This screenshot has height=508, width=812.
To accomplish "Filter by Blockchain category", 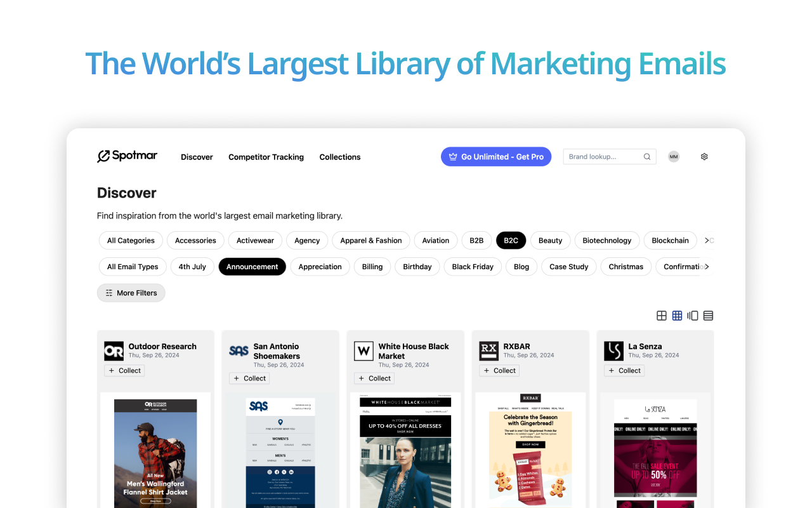I will 670,241.
